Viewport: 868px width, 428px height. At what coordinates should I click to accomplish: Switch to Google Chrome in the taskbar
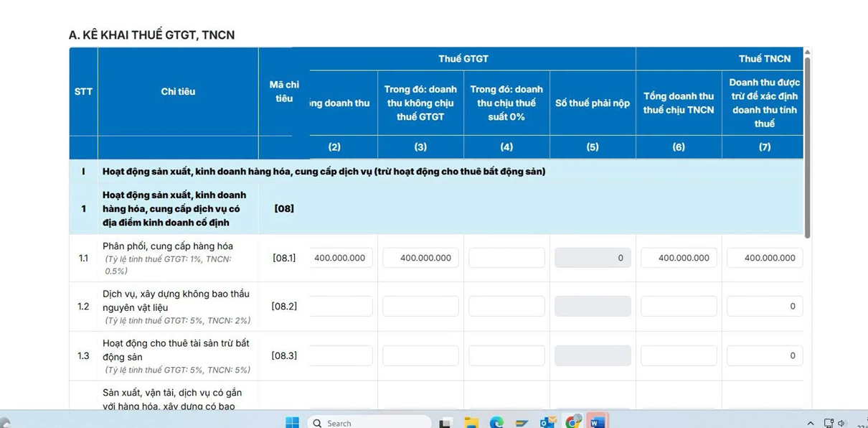[572, 422]
